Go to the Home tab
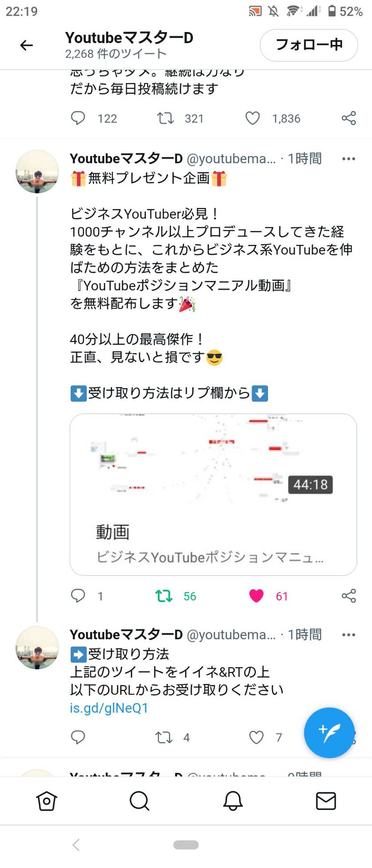The height and width of the screenshot is (868, 372). point(47,801)
